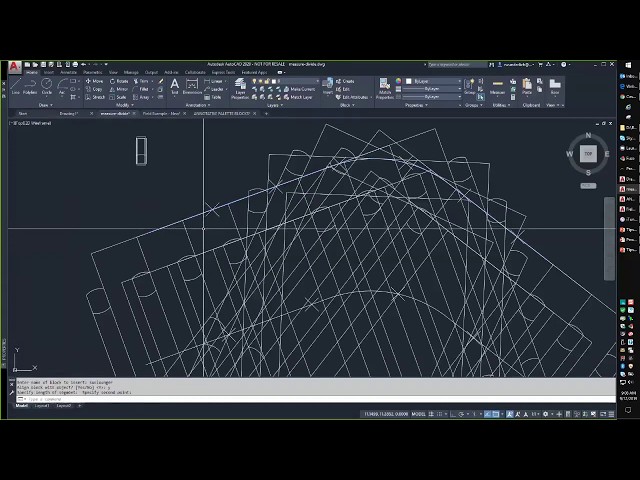The image size is (640, 480).
Task: Click the white object color swatch
Action: pos(408,81)
